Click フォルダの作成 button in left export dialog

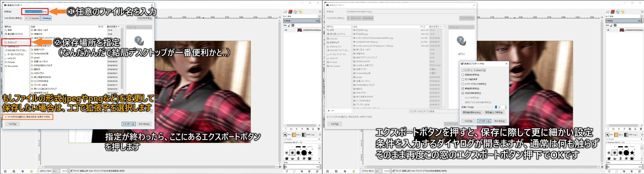coord(145,18)
